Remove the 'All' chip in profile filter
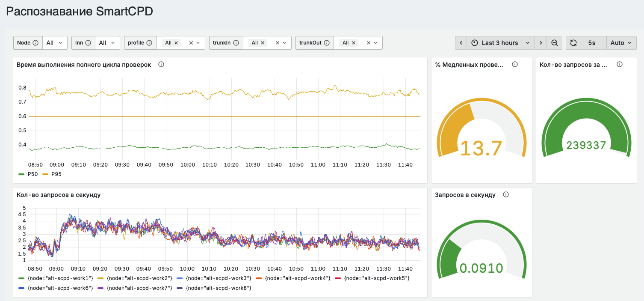The image size is (644, 301). 177,43
